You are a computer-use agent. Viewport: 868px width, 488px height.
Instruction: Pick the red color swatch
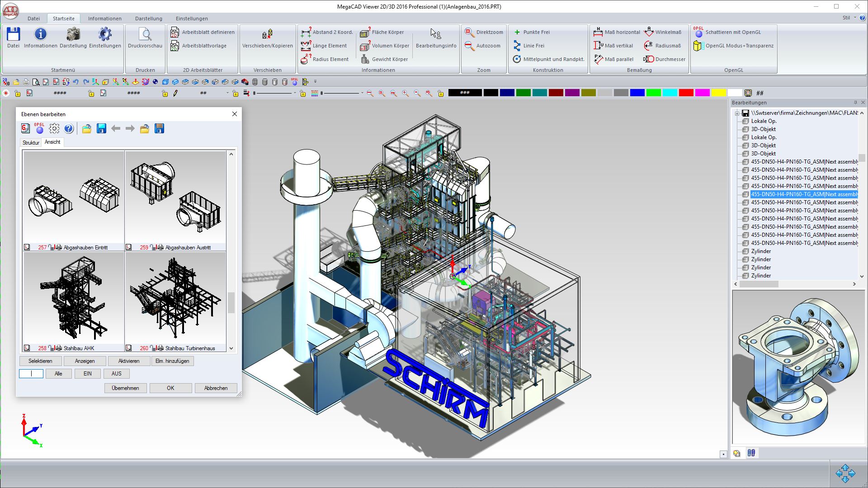click(x=686, y=93)
